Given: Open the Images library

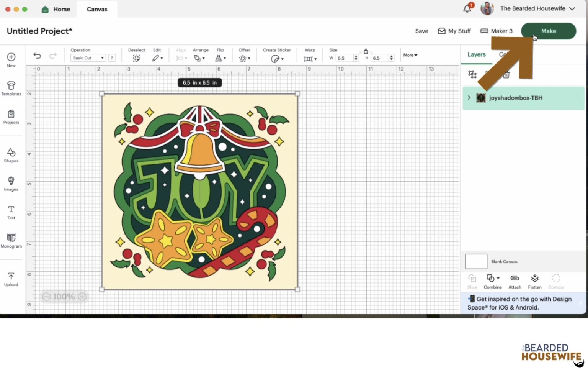Looking at the screenshot, I should pyautogui.click(x=11, y=183).
